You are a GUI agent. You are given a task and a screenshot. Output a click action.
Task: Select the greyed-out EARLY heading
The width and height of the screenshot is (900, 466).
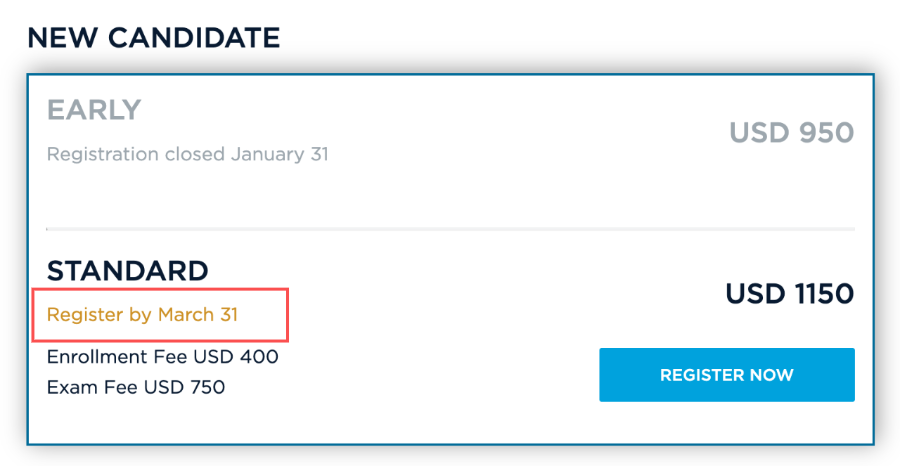[x=94, y=110]
